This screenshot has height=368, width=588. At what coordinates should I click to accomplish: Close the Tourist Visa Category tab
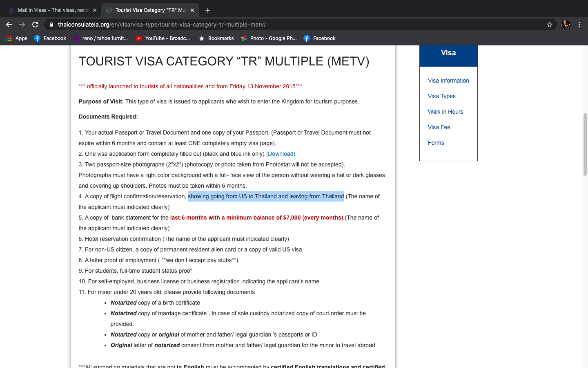point(192,10)
